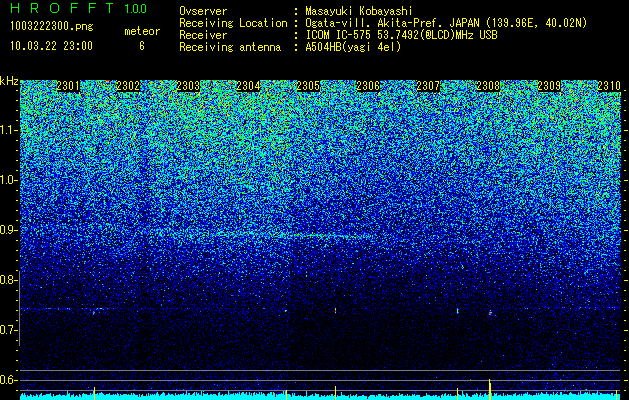This screenshot has width=629, height=400.
Task: Click the Receiving Location label
Action: click(233, 23)
